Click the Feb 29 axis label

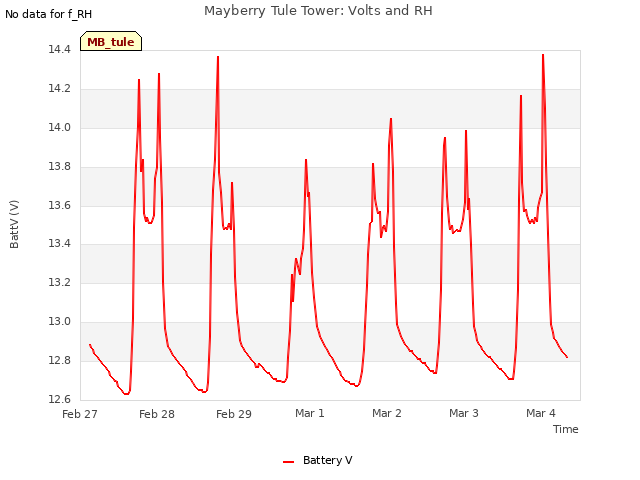233,414
